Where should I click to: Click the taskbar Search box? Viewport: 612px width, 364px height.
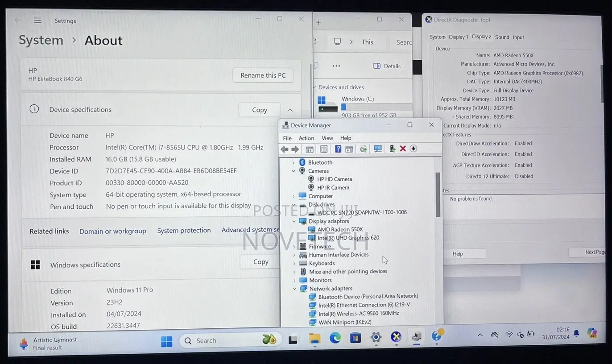coord(230,341)
